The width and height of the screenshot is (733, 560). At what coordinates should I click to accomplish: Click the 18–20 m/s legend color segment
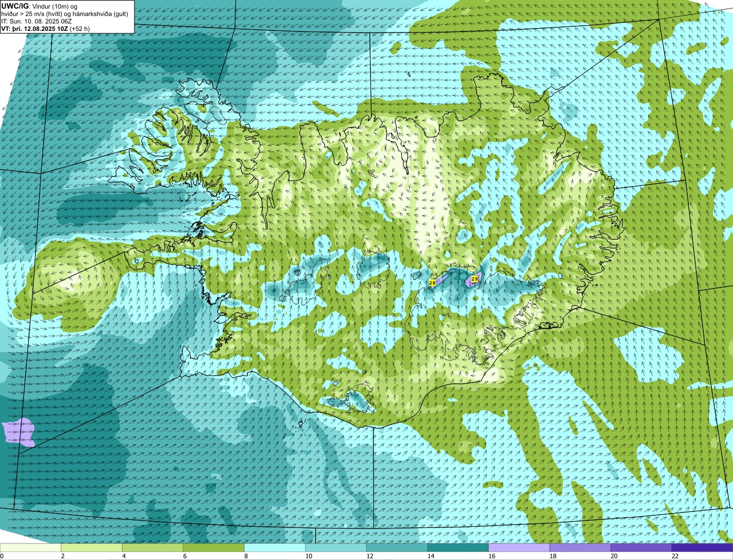tap(580, 547)
